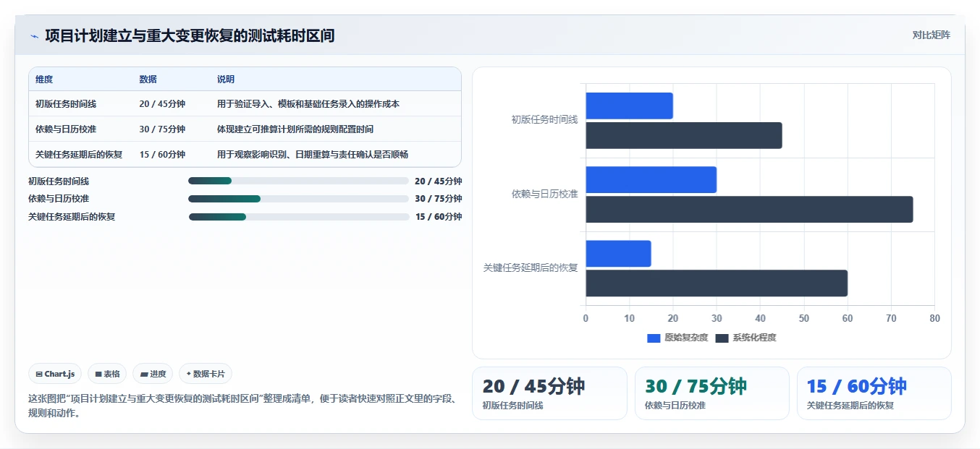The image size is (980, 449).
Task: Click the 15 / 60分钟 table cell
Action: [162, 155]
